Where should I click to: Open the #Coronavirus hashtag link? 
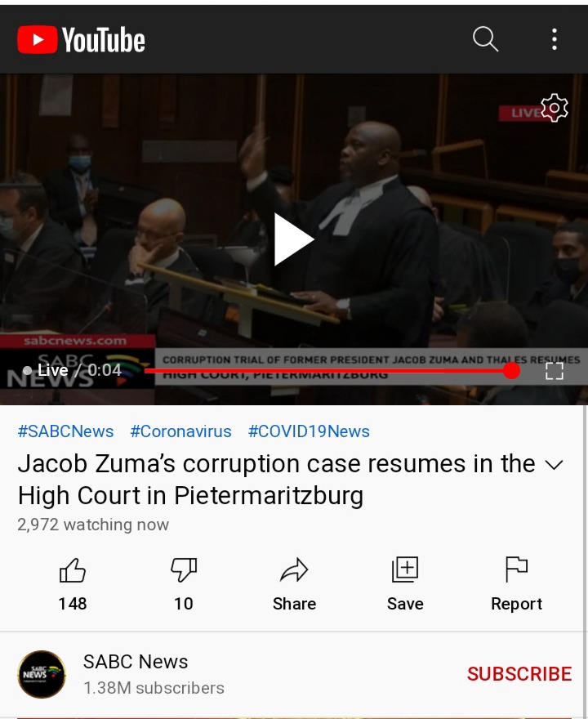(181, 431)
